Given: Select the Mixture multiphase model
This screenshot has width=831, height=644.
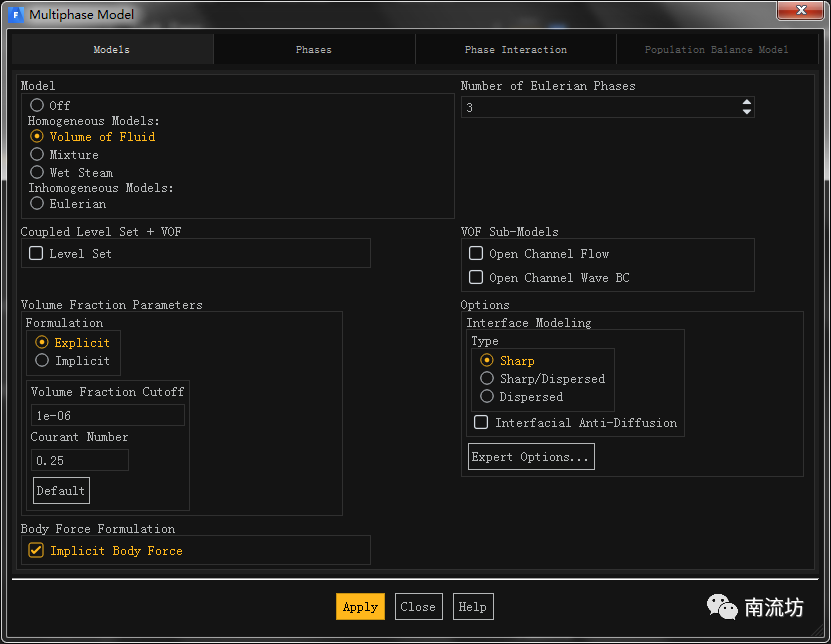Looking at the screenshot, I should click(37, 155).
